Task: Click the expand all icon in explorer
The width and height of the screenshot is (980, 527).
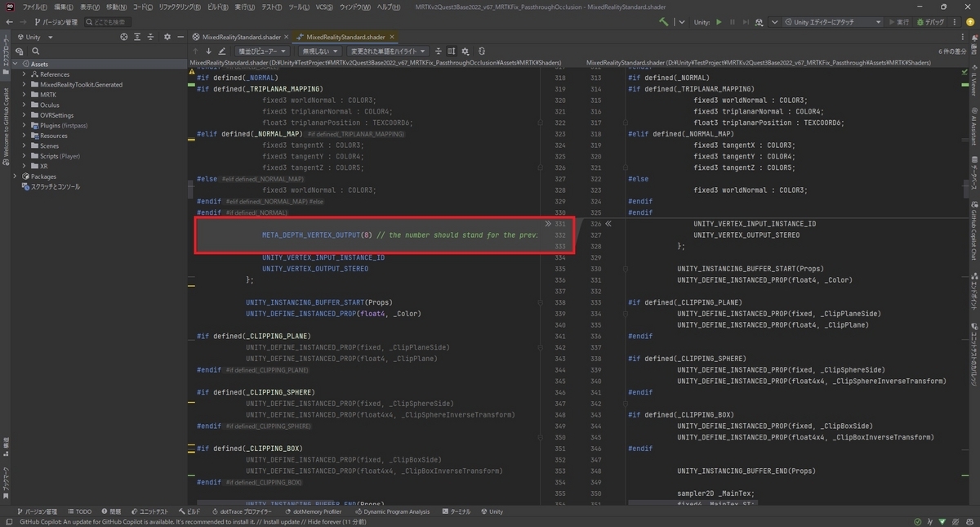Action: (x=137, y=37)
